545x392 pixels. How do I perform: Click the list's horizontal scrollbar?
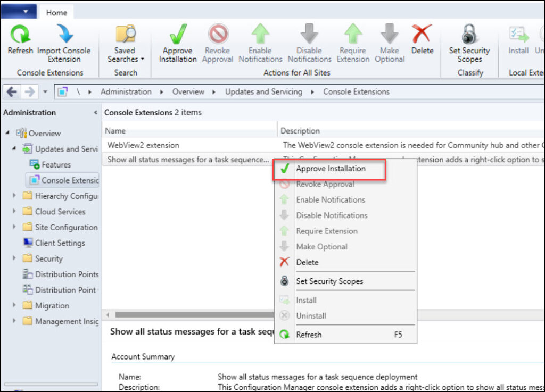pyautogui.click(x=195, y=314)
